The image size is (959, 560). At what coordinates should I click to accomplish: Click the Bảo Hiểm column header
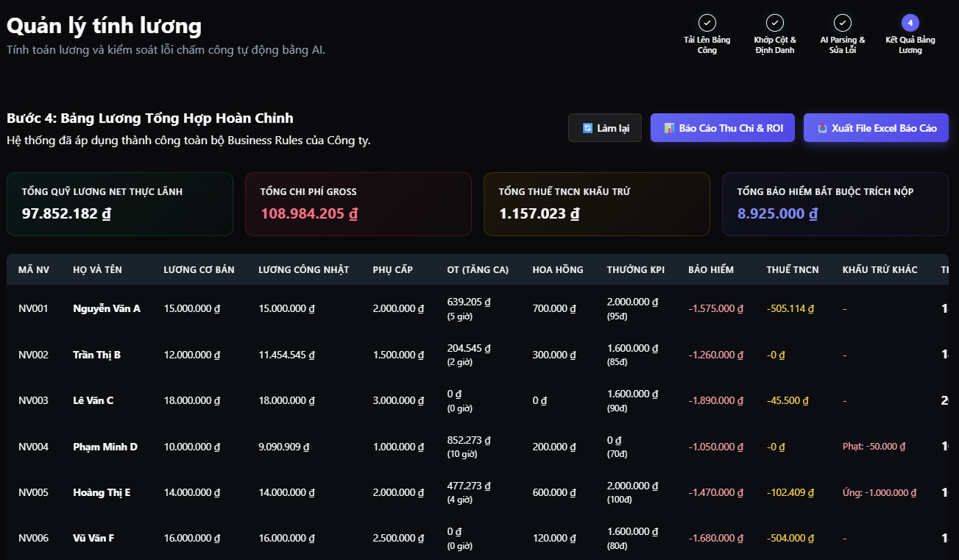[711, 270]
